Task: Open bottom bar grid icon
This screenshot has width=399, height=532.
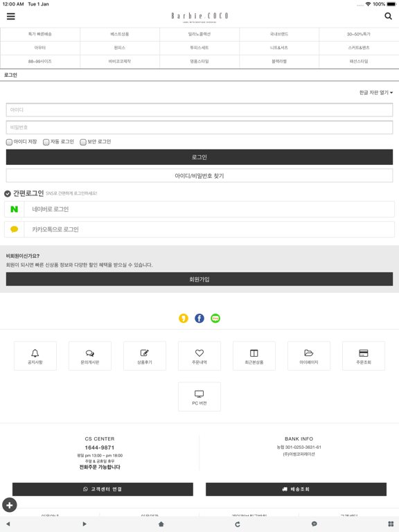Action: (391, 524)
